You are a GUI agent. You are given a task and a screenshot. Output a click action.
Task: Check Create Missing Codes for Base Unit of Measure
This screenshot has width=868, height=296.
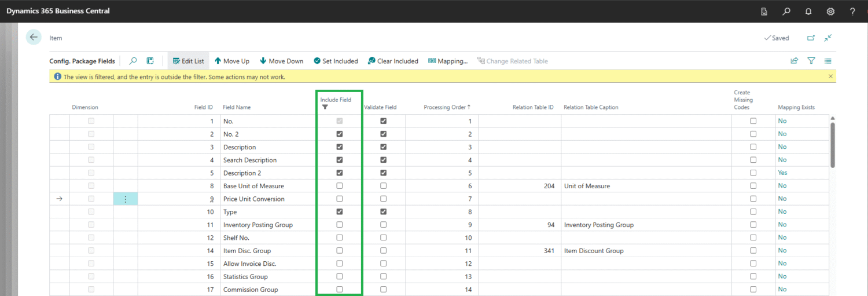pos(753,186)
